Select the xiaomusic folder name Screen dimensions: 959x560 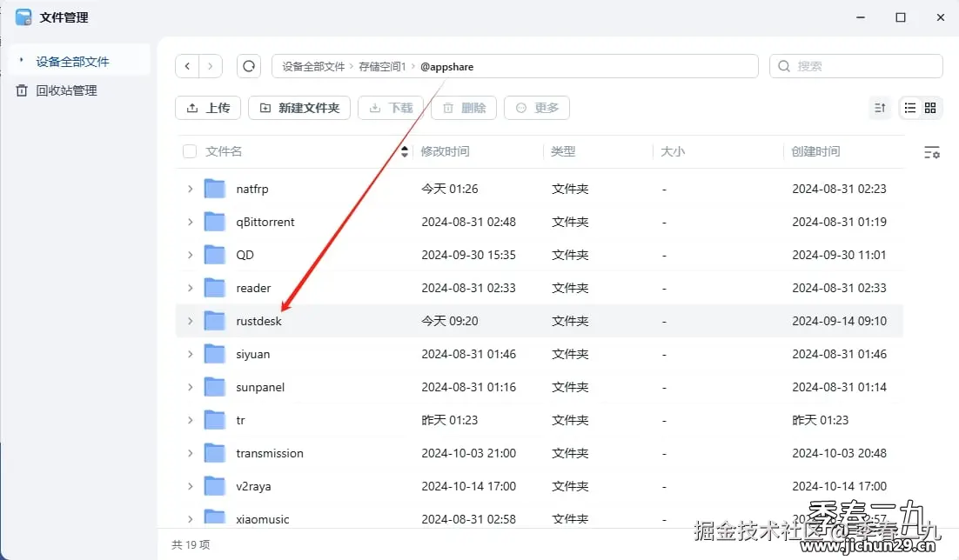point(263,519)
